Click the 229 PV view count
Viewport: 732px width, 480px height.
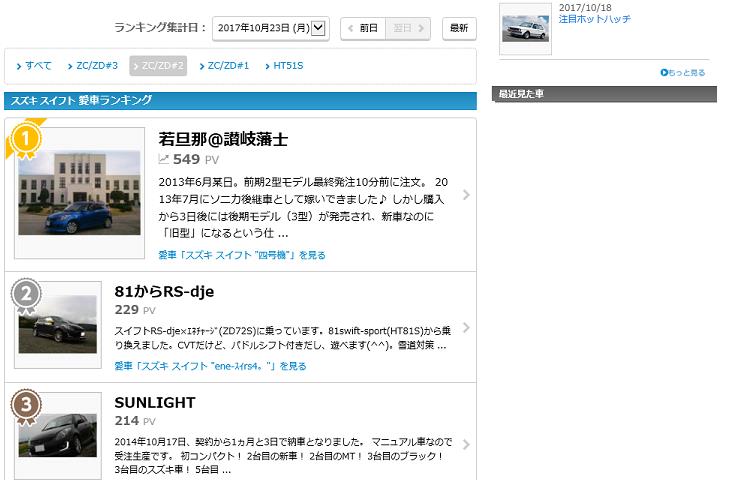point(135,310)
